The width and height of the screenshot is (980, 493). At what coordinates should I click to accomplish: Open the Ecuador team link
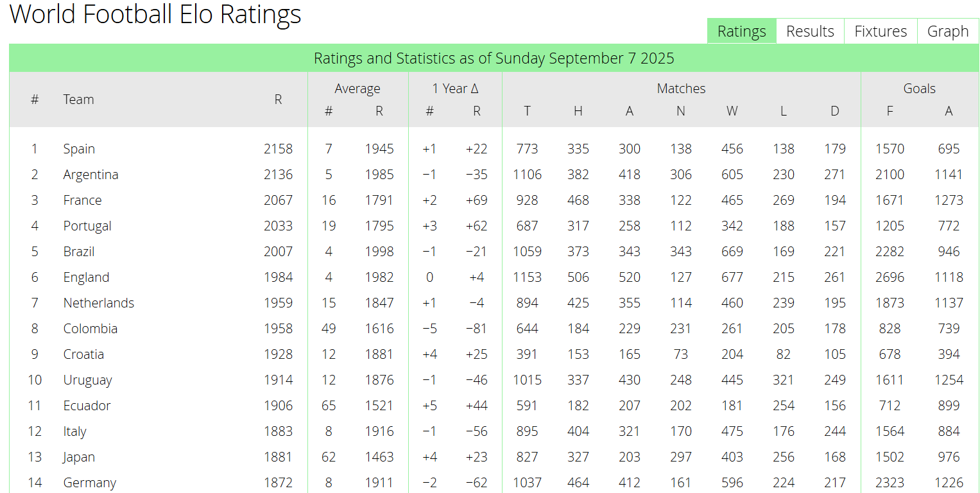tap(87, 406)
